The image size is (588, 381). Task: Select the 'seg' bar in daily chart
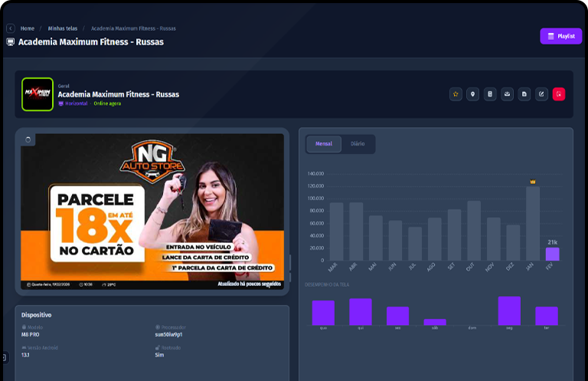509,310
